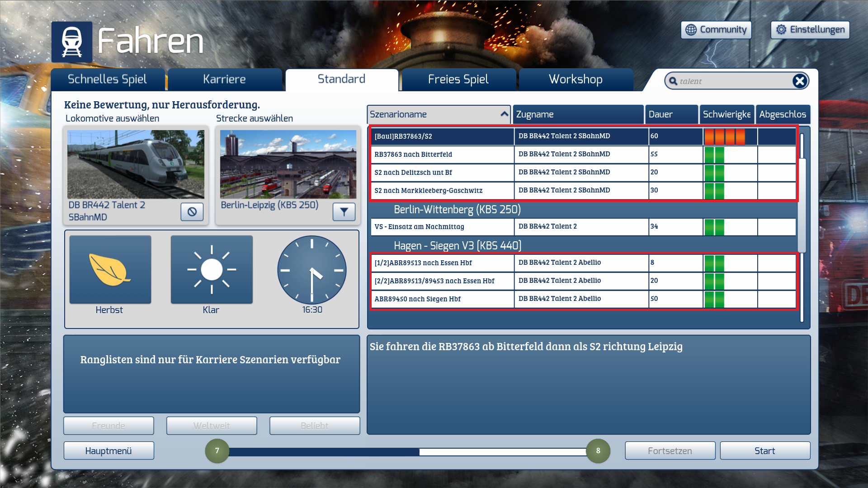Click the Klar weather sun icon
Screen dimensions: 868x488
[x=212, y=270]
